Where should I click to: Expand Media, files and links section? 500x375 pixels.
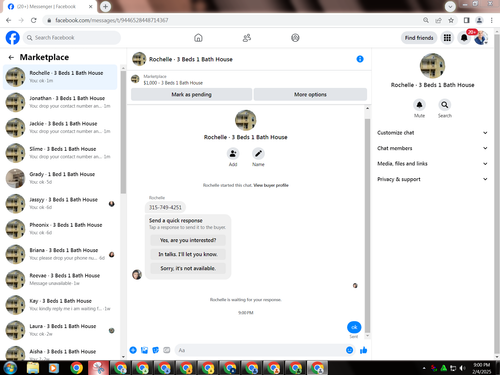(x=432, y=163)
